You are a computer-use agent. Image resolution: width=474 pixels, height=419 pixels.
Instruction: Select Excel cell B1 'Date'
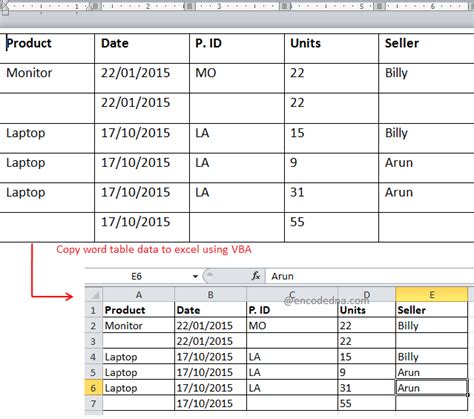click(211, 310)
